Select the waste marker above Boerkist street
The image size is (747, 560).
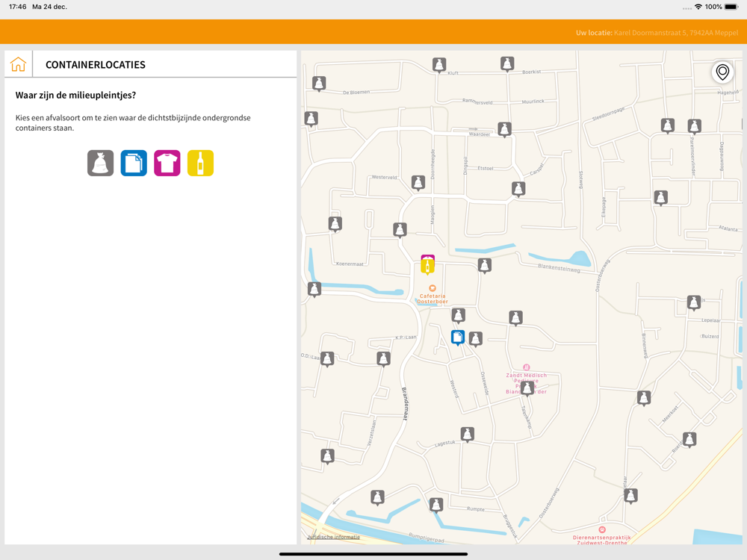(507, 63)
